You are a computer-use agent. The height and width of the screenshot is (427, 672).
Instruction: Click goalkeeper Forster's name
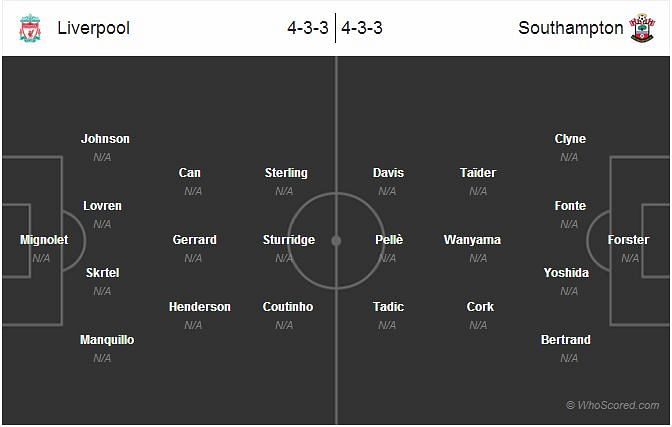628,240
